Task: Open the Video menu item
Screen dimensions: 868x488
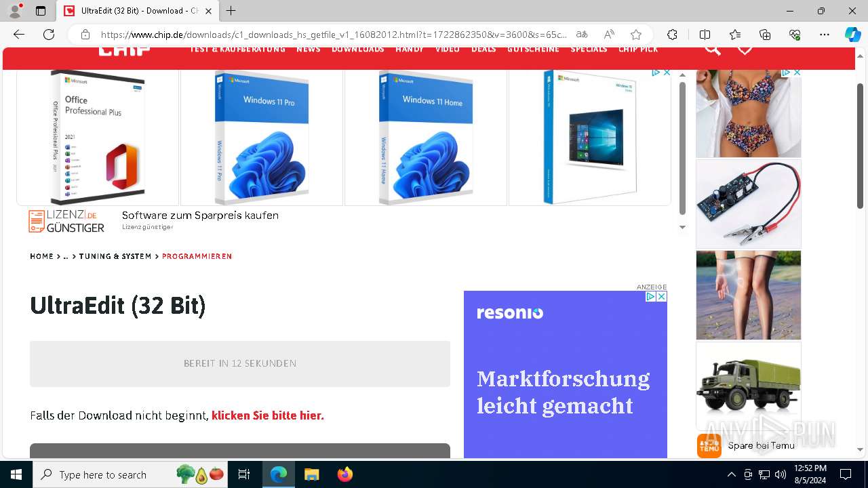Action: 448,49
